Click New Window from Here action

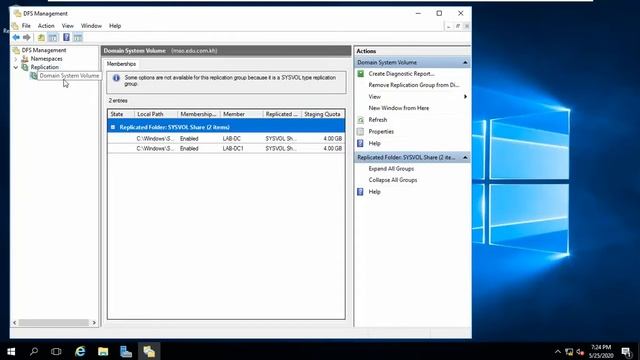398,108
